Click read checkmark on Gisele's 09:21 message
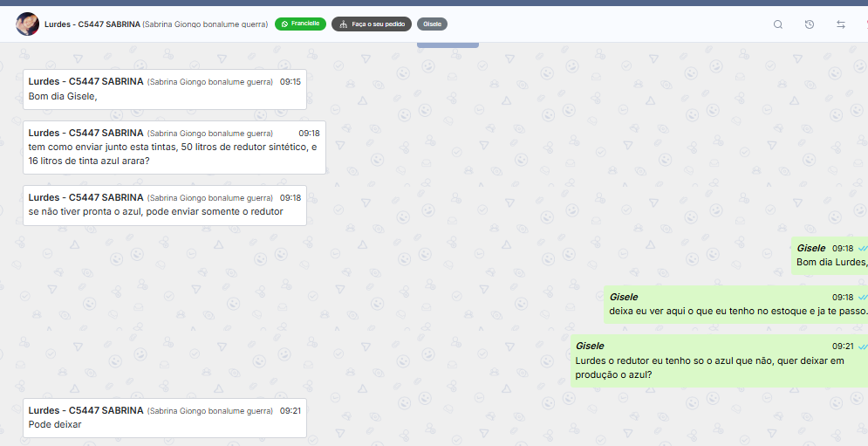This screenshot has height=446, width=868. [x=862, y=347]
